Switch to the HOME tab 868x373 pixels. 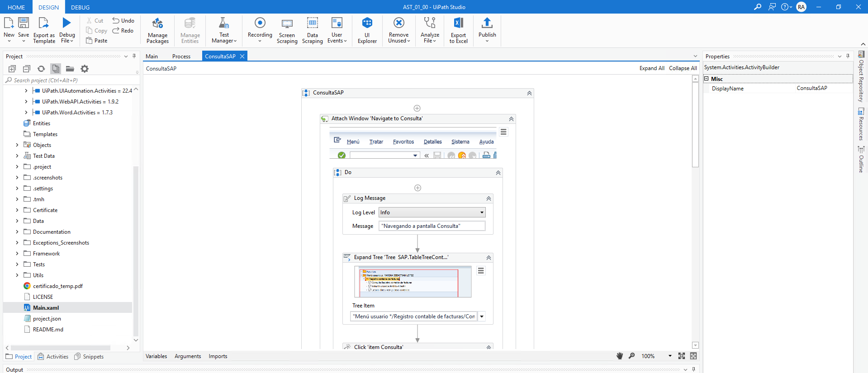tap(16, 7)
